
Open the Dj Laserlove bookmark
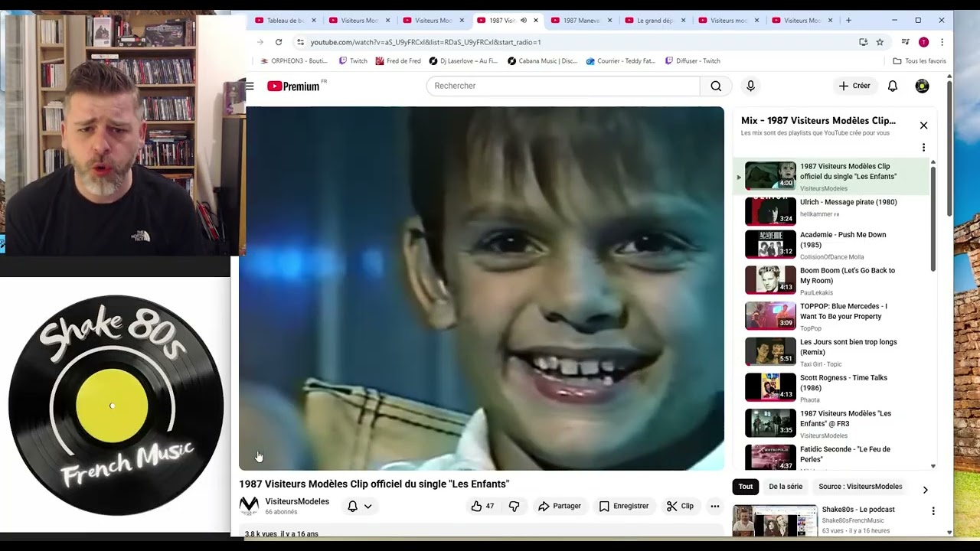463,61
